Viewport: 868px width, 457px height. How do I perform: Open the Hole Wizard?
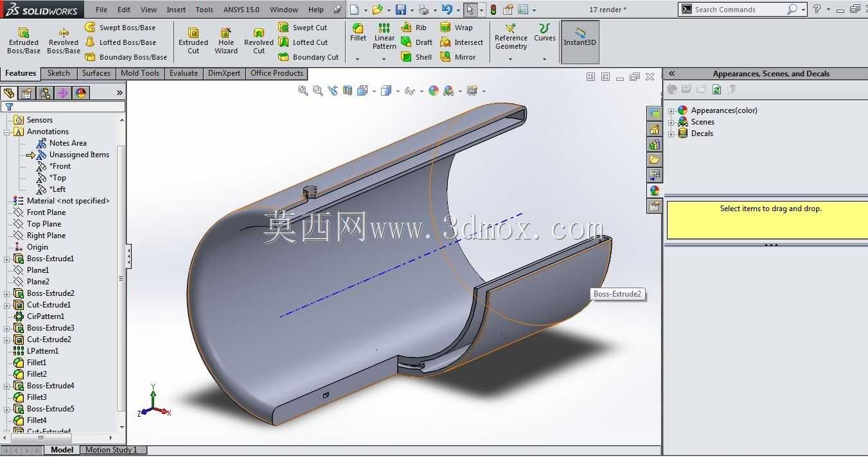pyautogui.click(x=226, y=40)
